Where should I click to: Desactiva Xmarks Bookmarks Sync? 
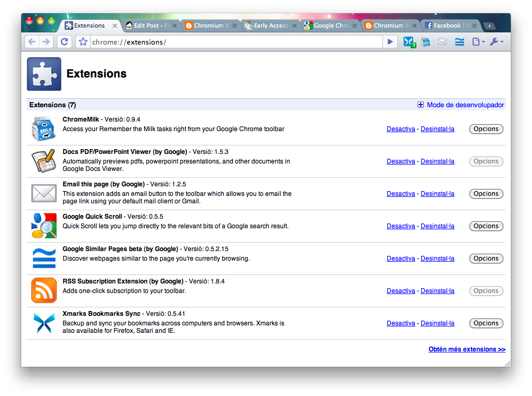(x=400, y=323)
